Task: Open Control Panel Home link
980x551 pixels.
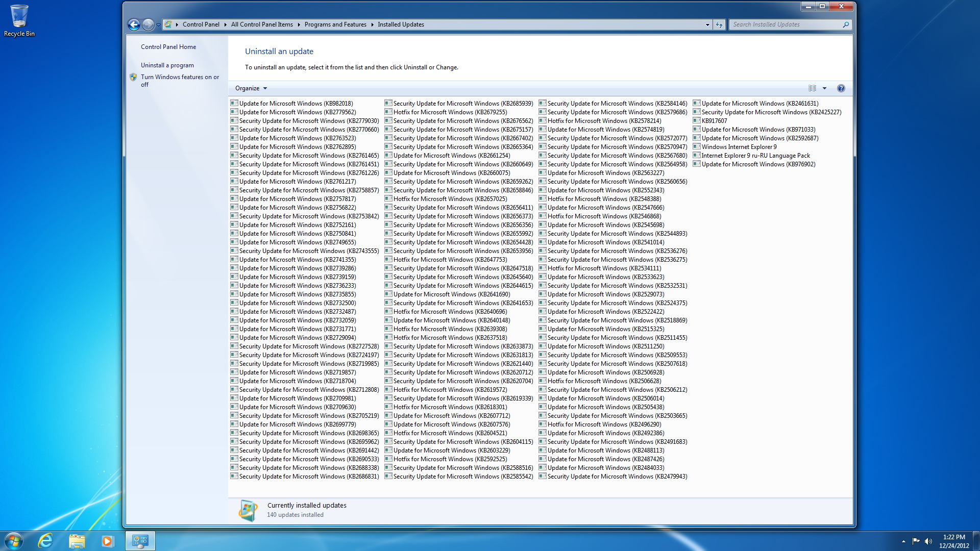Action: pyautogui.click(x=168, y=47)
